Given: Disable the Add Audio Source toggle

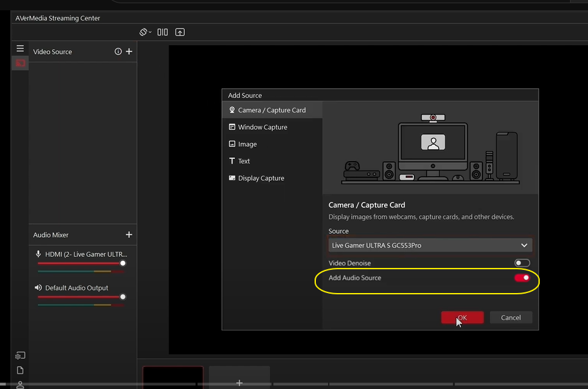Looking at the screenshot, I should [x=522, y=278].
